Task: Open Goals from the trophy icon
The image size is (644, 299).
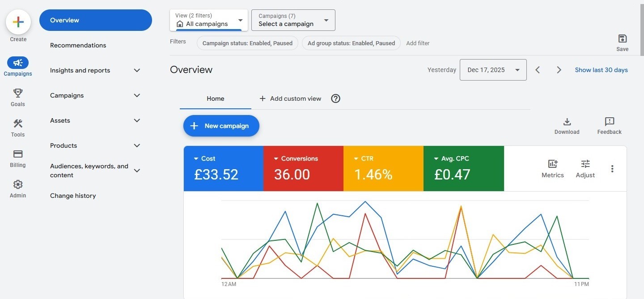Action: point(18,93)
